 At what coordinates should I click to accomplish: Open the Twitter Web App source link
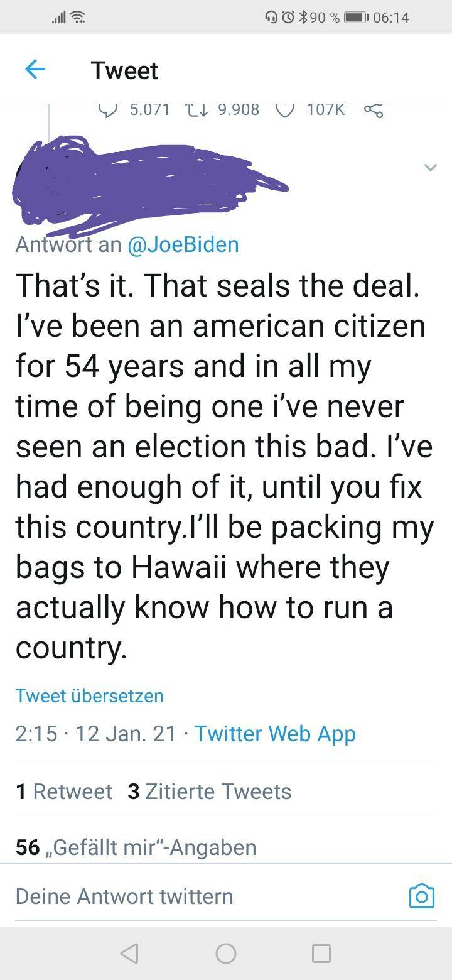(x=275, y=733)
